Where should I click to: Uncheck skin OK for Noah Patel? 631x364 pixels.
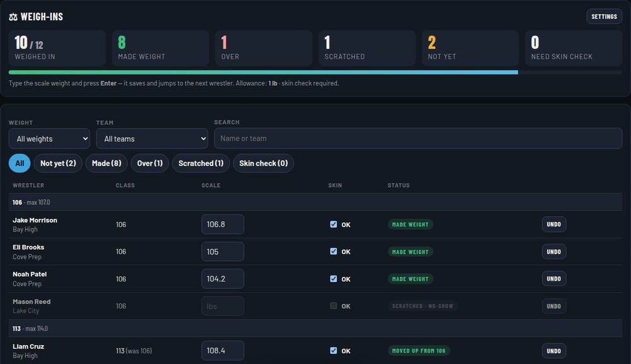tap(333, 279)
